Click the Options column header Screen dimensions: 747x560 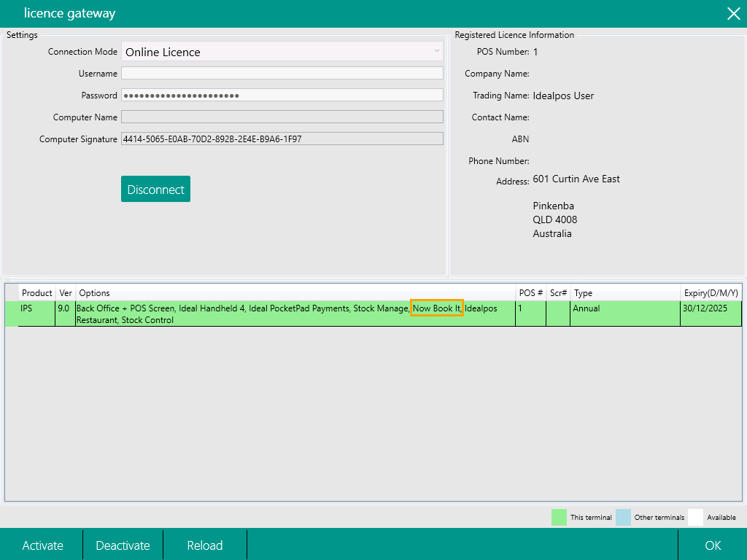[94, 293]
